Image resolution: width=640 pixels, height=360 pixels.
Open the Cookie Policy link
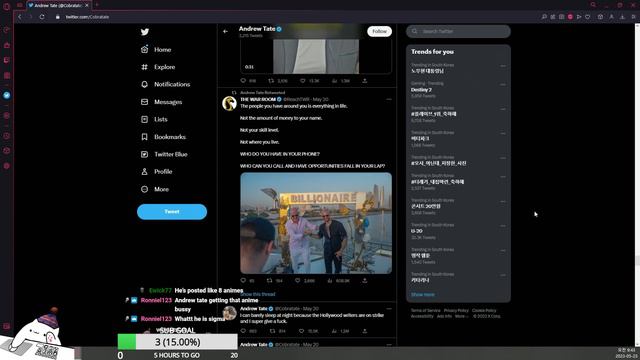click(x=484, y=311)
